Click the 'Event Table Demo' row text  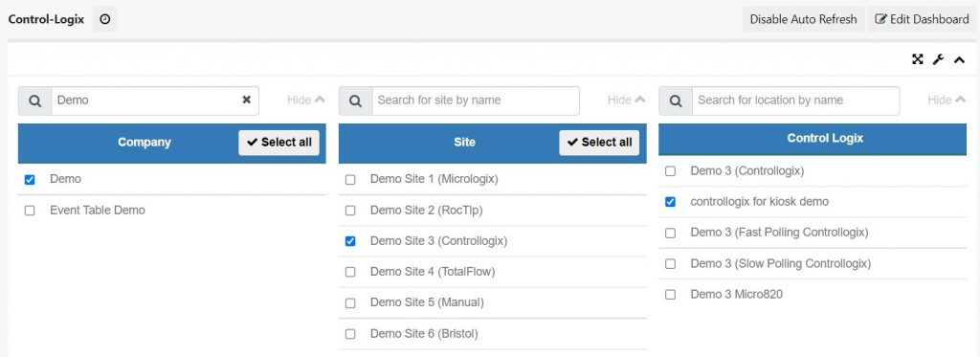pyautogui.click(x=98, y=211)
